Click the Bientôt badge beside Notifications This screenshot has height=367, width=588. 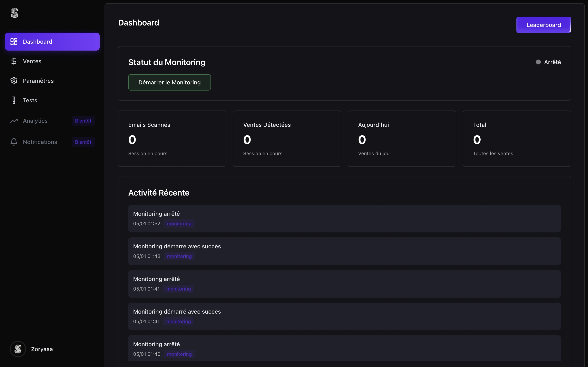coord(83,142)
